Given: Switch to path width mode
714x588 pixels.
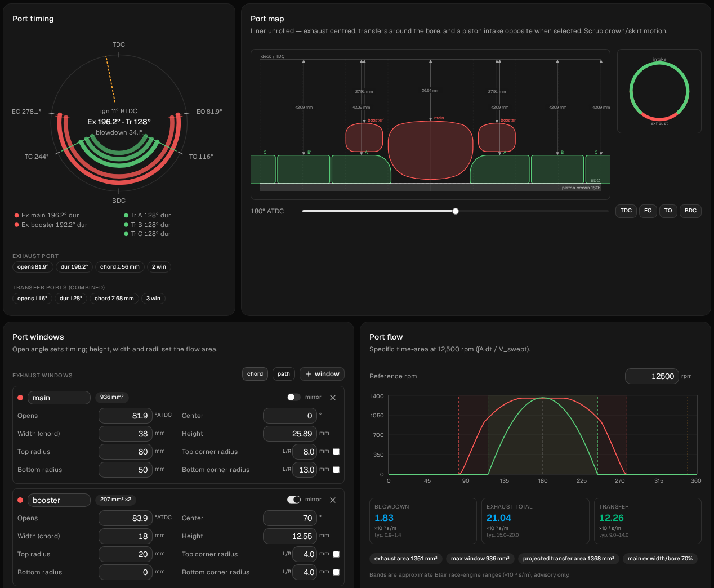Looking at the screenshot, I should pos(284,374).
